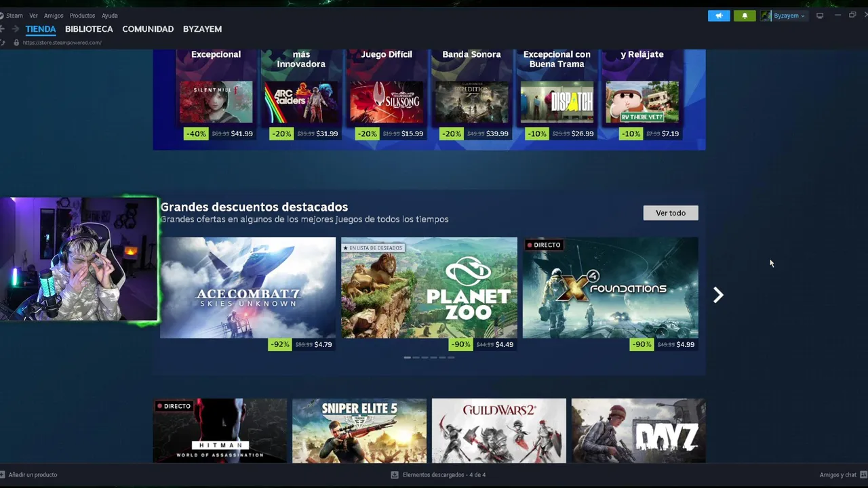
Task: Open the X4 Foundations banner
Action: (x=610, y=287)
